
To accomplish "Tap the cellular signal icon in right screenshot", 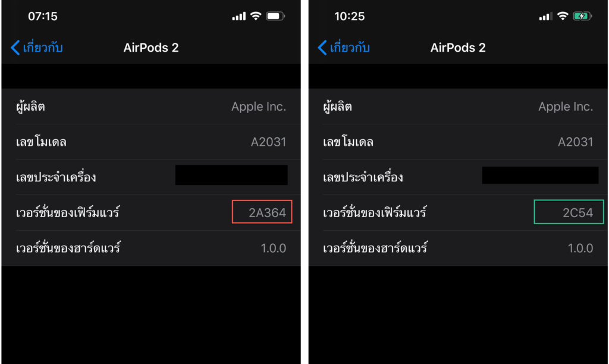I will click(545, 16).
